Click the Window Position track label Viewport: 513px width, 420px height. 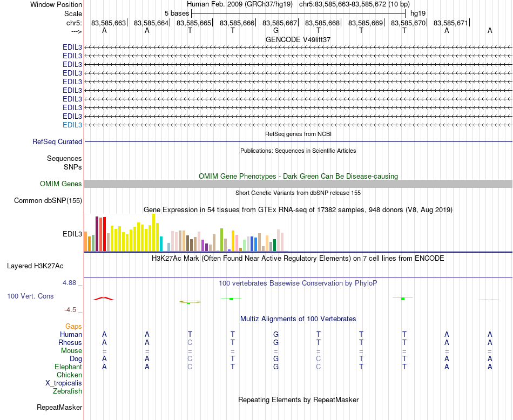coord(56,4)
